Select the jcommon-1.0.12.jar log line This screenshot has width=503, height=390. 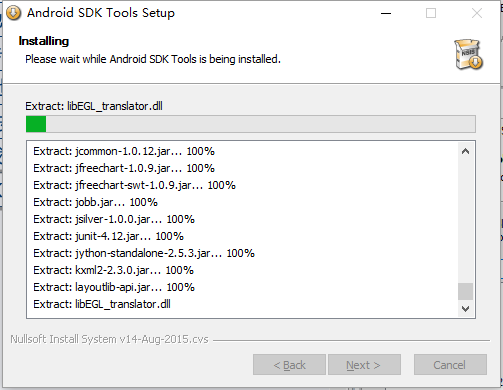[124, 151]
